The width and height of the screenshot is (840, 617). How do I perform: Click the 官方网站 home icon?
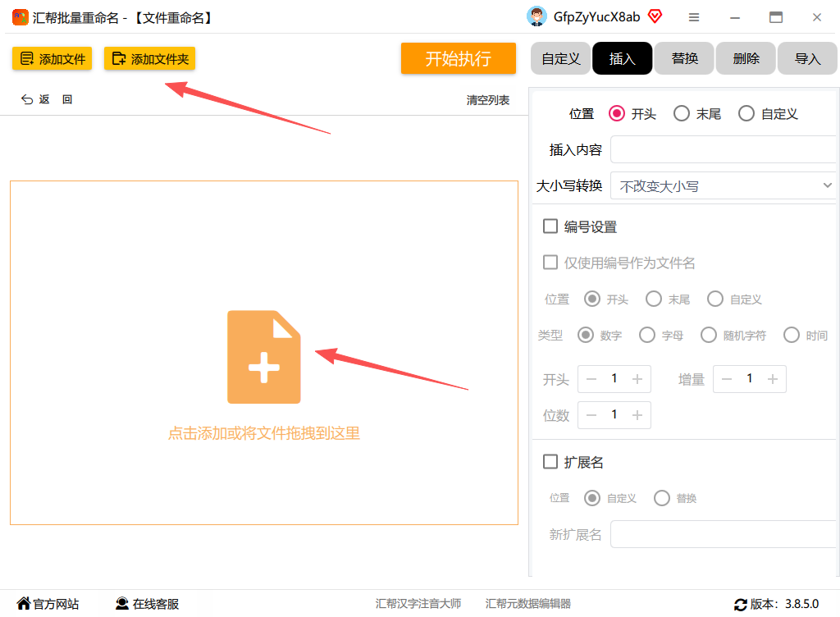pos(23,603)
